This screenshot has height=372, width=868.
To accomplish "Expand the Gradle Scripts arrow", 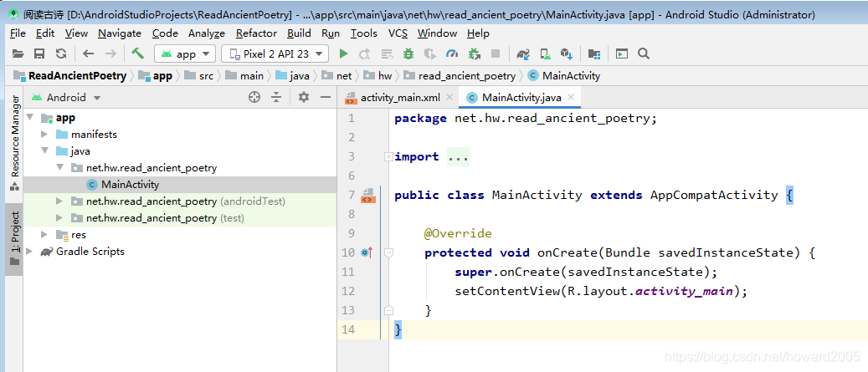I will [x=30, y=252].
